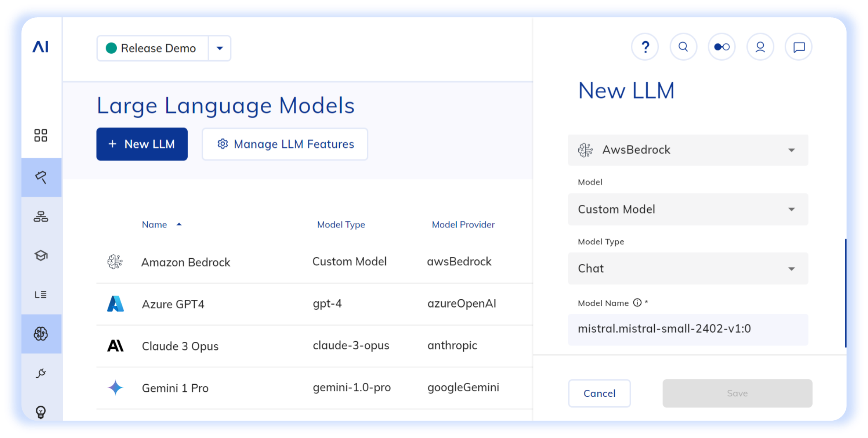Click the Release Demo environment selector

153,48
